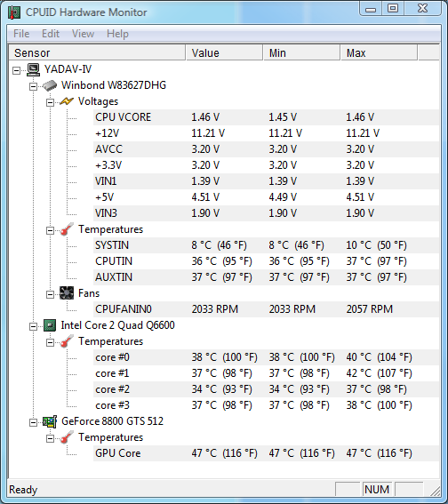The width and height of the screenshot is (448, 504).
Task: Click the 4.49 V minimum value
Action: [x=283, y=197]
